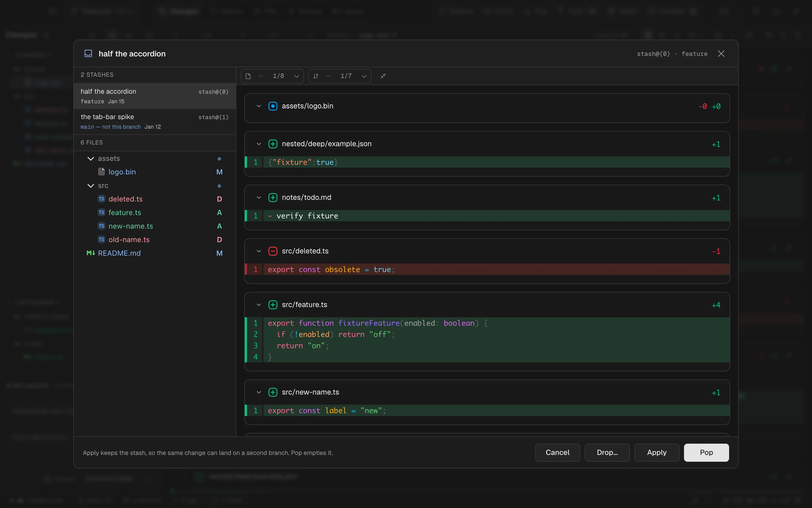Screen dimensions: 812x508
Task: Collapse the src/deleted.ts diff card
Action: [x=259, y=251]
